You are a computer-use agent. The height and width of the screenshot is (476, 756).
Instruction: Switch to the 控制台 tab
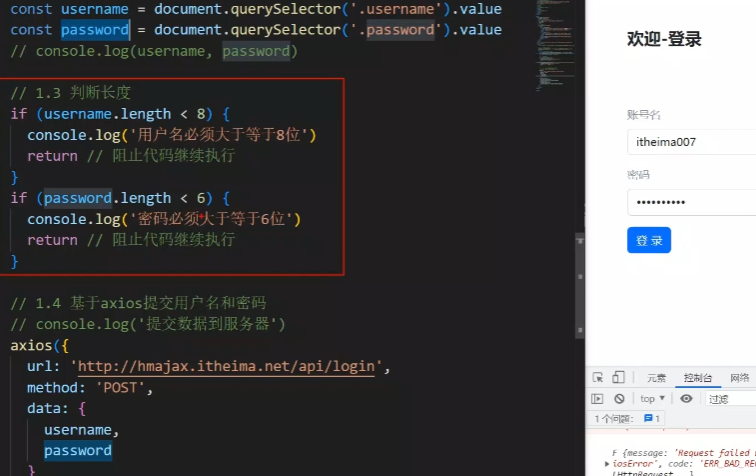[698, 378]
